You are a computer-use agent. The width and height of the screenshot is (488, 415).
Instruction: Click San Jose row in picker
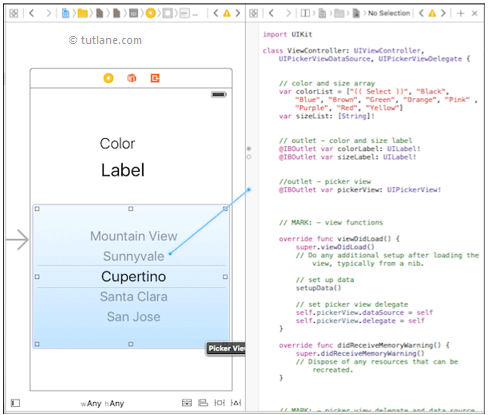(x=134, y=317)
